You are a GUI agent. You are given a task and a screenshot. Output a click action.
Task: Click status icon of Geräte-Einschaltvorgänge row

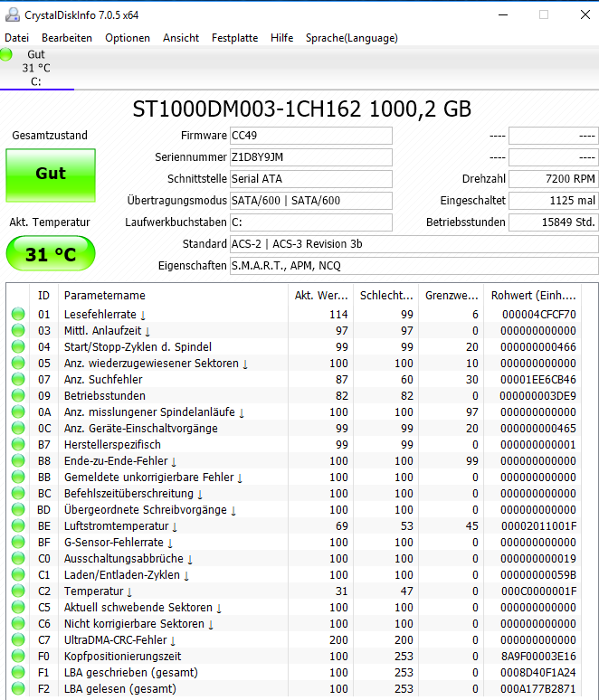coord(18,428)
